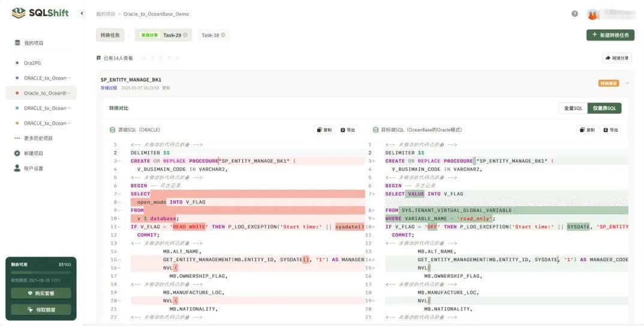Click the SQLShift logo
This screenshot has height=326, width=644.
pos(40,13)
